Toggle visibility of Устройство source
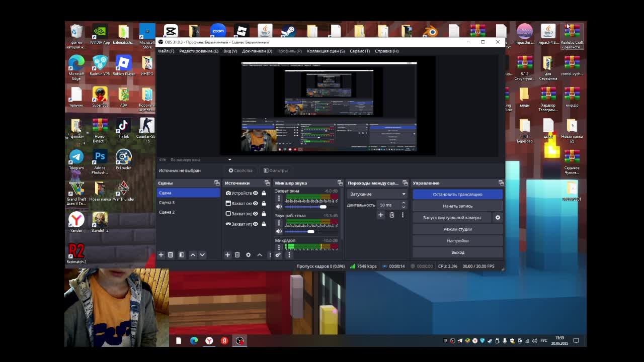This screenshot has height=362, width=644. point(256,193)
